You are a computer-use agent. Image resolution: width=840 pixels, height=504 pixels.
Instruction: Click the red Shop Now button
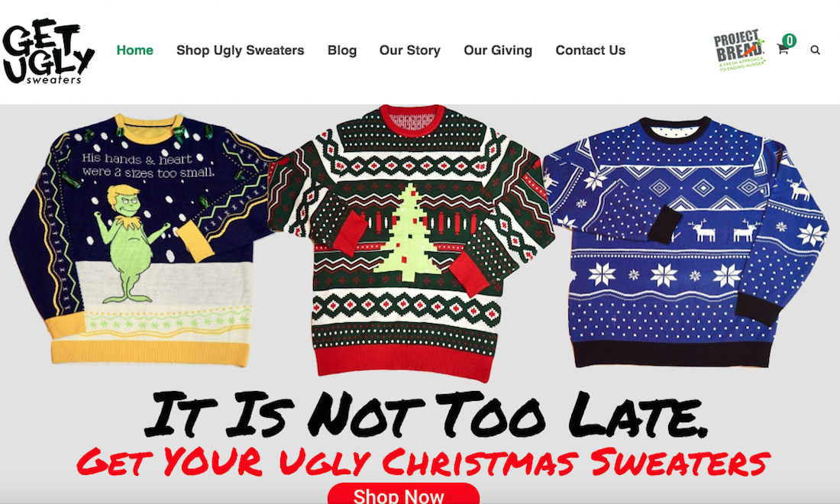[x=403, y=494]
